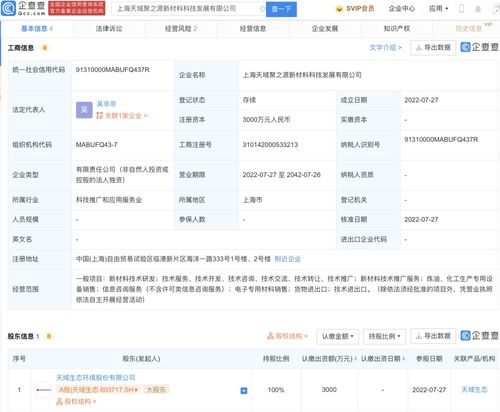The image size is (500, 412).
Task: Open shareholder 天域生态环境股份有限公司 link
Action: [96, 378]
